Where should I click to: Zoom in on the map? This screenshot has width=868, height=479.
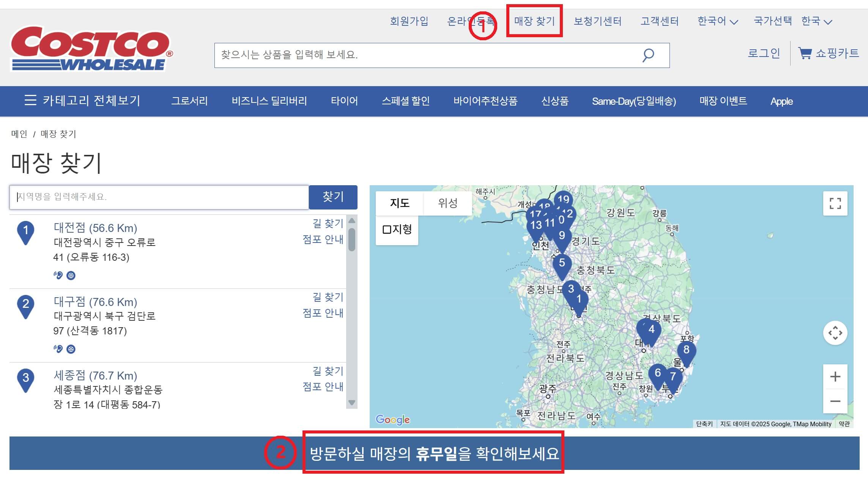pyautogui.click(x=835, y=377)
